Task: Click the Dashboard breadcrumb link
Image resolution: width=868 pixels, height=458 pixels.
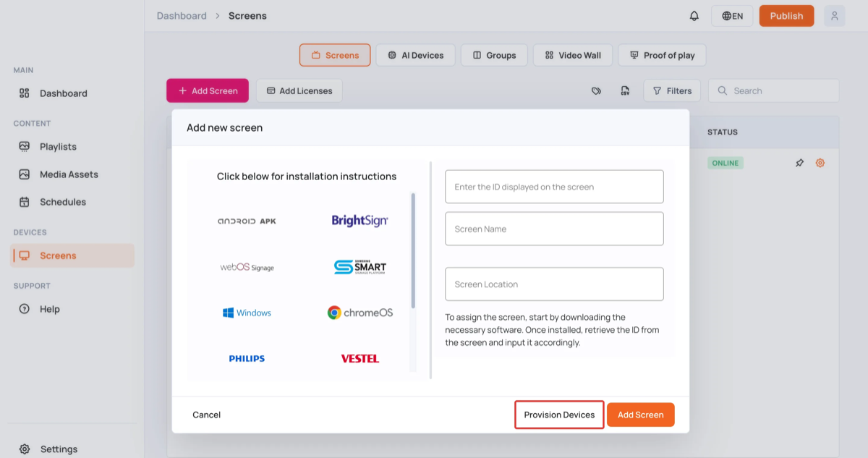Action: (182, 16)
